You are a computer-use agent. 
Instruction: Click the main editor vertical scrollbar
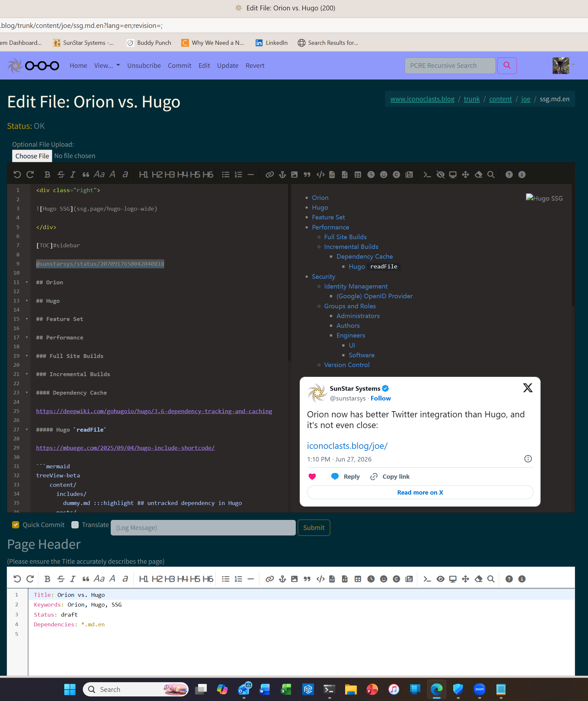[289, 272]
